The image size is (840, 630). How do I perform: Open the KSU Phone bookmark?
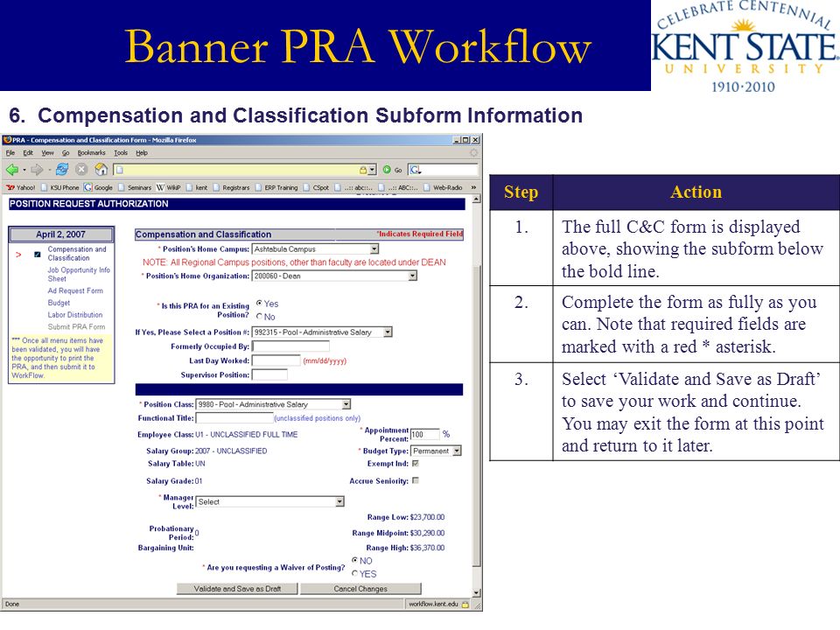[x=60, y=187]
